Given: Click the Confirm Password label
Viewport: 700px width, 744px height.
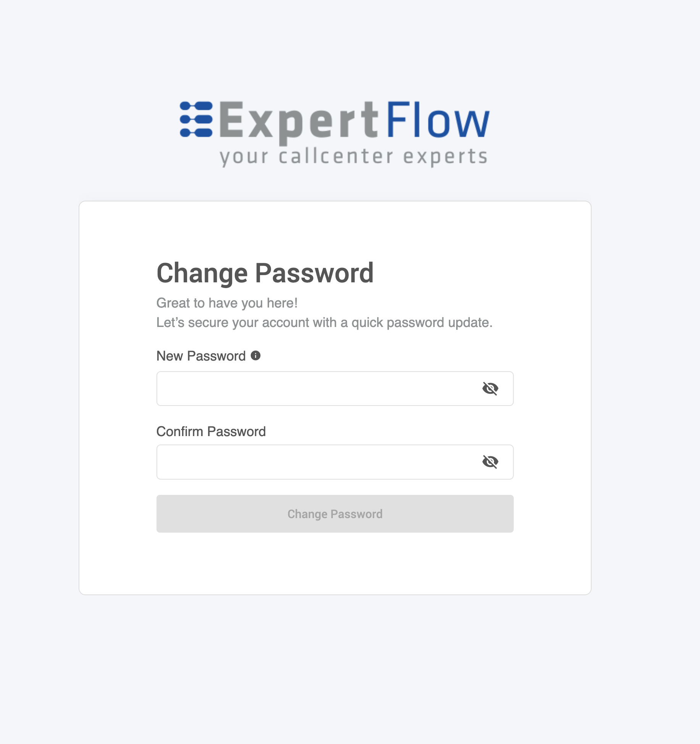Looking at the screenshot, I should point(211,431).
